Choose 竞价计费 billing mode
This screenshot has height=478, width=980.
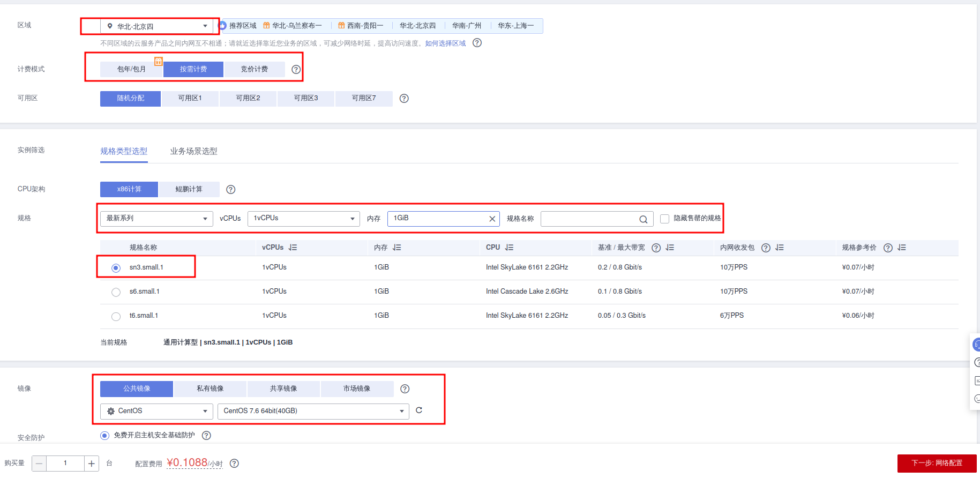(255, 69)
